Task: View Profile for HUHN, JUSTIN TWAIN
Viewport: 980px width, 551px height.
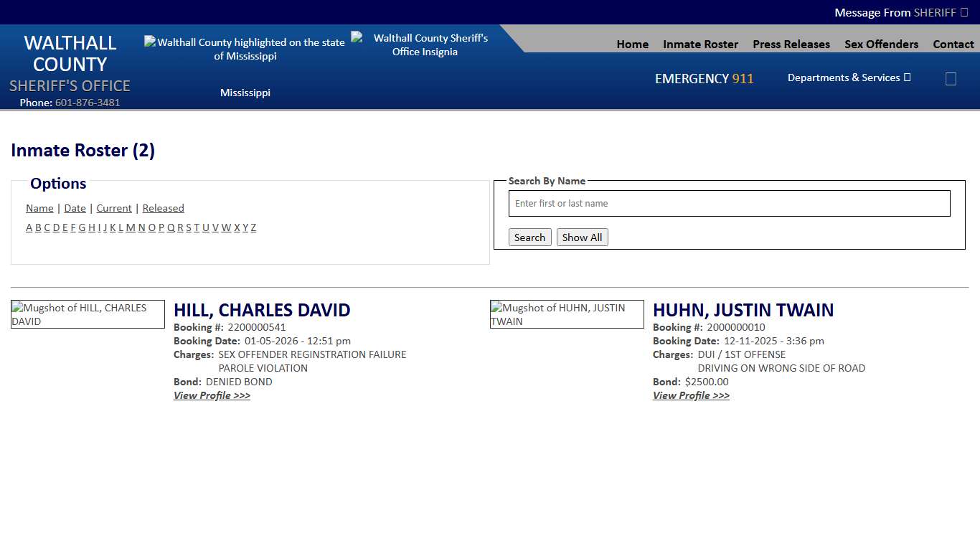Action: (691, 395)
